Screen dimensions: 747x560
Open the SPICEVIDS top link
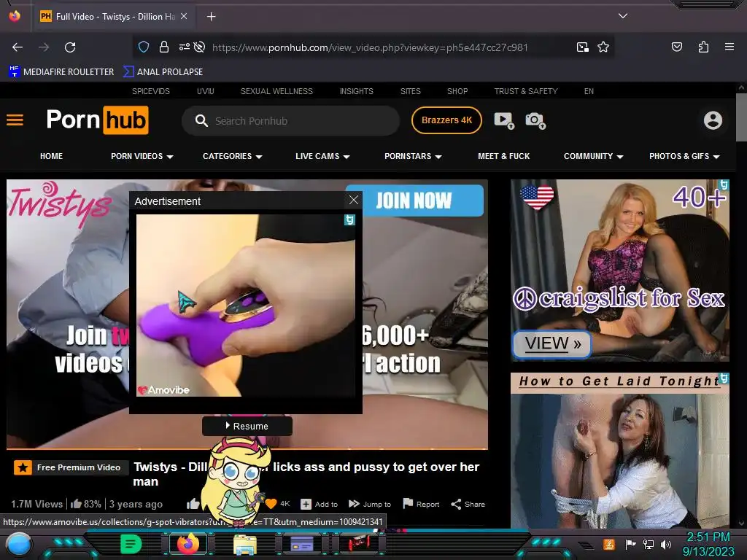click(150, 91)
